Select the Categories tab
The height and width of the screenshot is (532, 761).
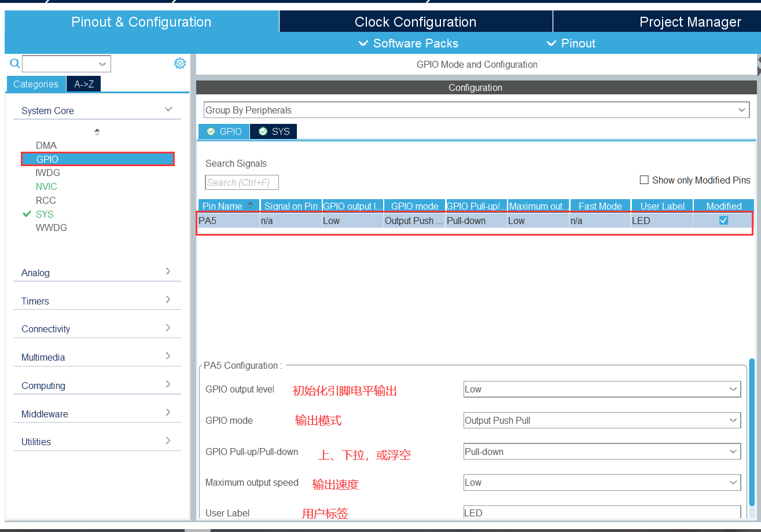point(36,84)
